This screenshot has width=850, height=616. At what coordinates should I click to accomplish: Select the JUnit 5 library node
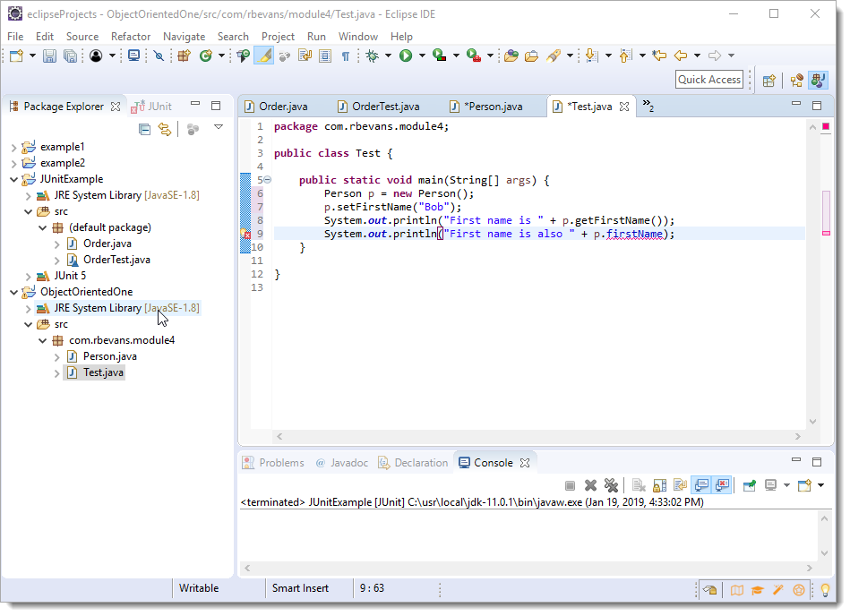69,277
